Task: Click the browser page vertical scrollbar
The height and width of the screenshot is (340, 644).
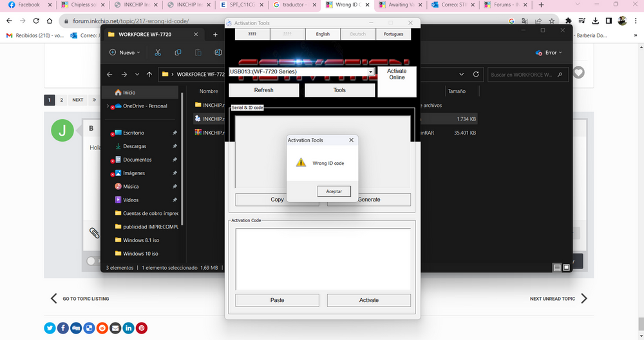Action: [x=639, y=193]
